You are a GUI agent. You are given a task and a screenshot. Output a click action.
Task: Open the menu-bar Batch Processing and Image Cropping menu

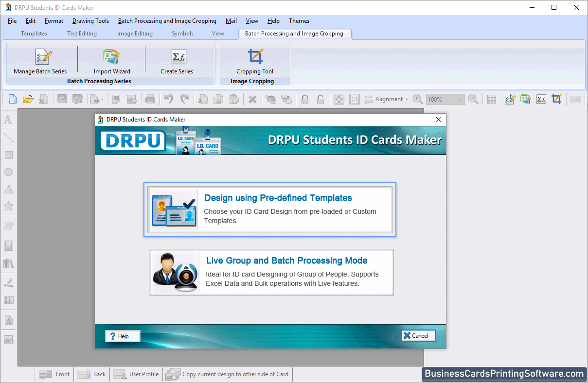167,21
